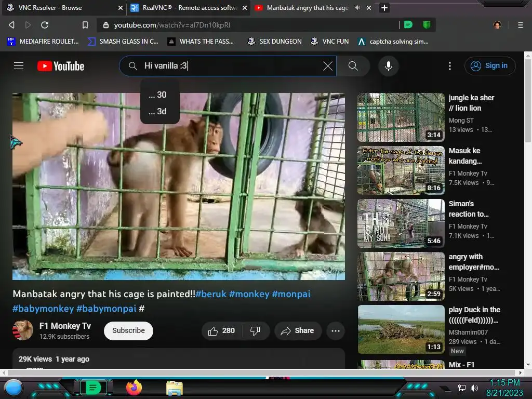Open the browser hamburger menu
This screenshot has height=399, width=532.
(x=521, y=25)
